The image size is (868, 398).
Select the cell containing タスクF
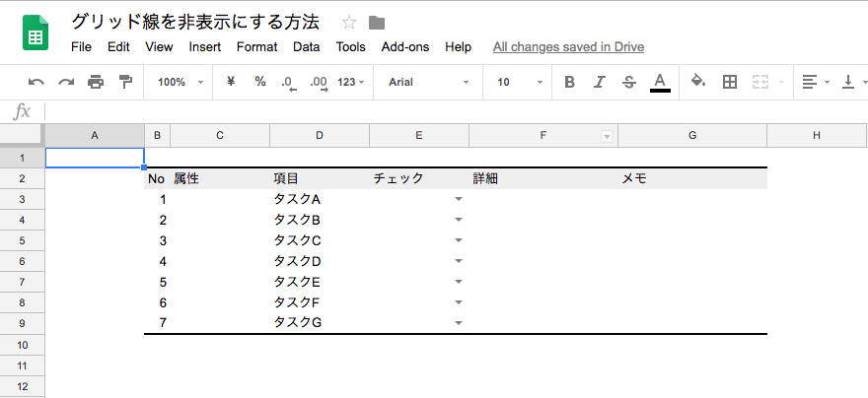point(320,302)
